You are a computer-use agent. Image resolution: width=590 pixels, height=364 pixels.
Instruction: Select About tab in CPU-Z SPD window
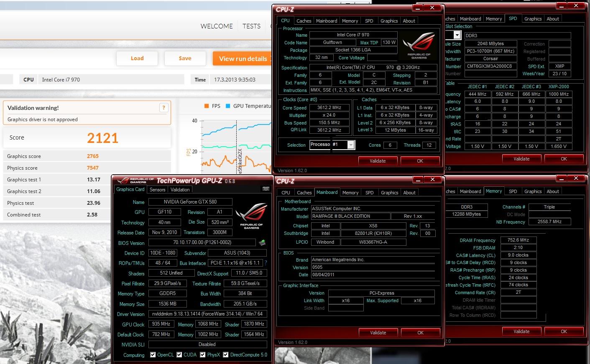(x=553, y=19)
